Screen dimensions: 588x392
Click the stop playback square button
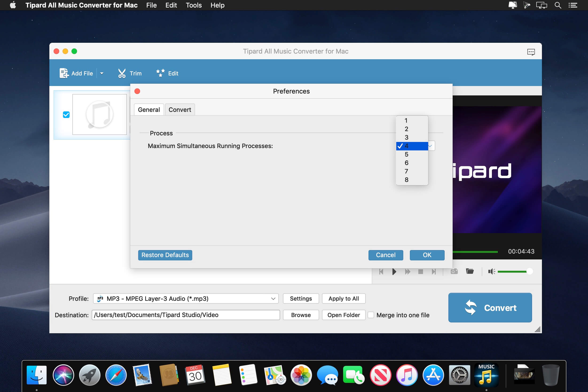click(420, 271)
